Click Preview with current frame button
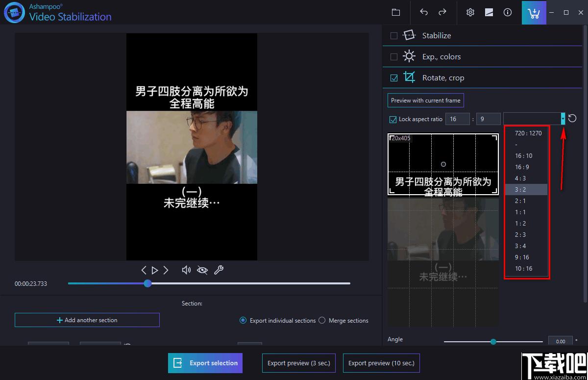The width and height of the screenshot is (588, 380). 425,101
